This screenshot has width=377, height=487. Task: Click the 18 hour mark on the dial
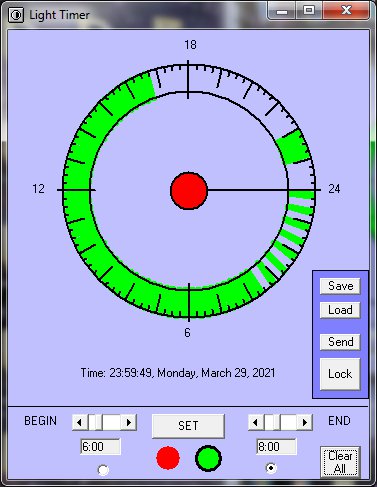click(x=190, y=45)
